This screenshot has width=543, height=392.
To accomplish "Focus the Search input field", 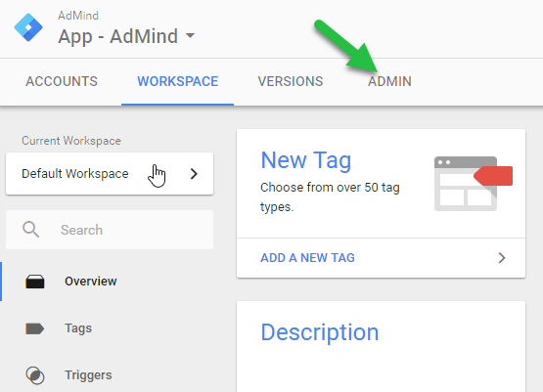I will click(110, 230).
